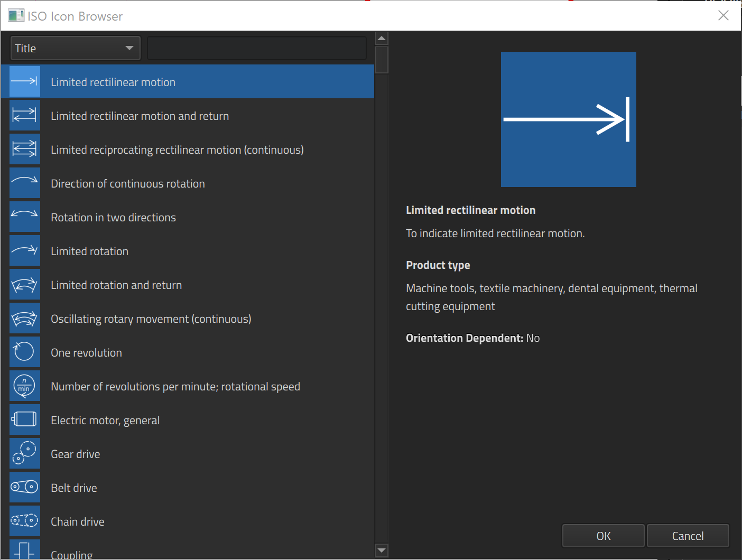Choose the Gear drive icon
Viewport: 742px width, 560px height.
pos(25,454)
